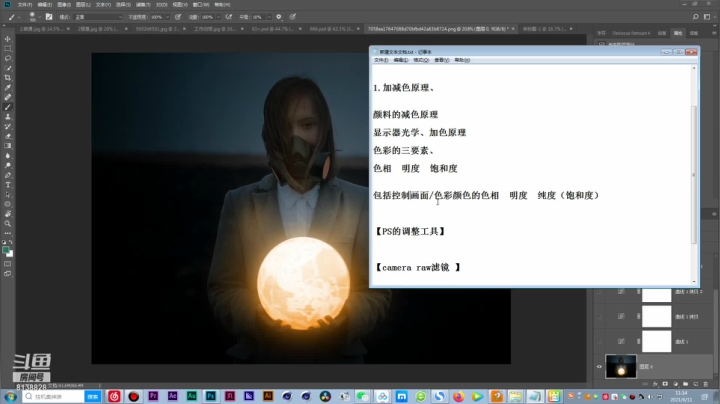Open the Photoshop File menu
Viewport: 720px width, 404px height.
coord(24,5)
